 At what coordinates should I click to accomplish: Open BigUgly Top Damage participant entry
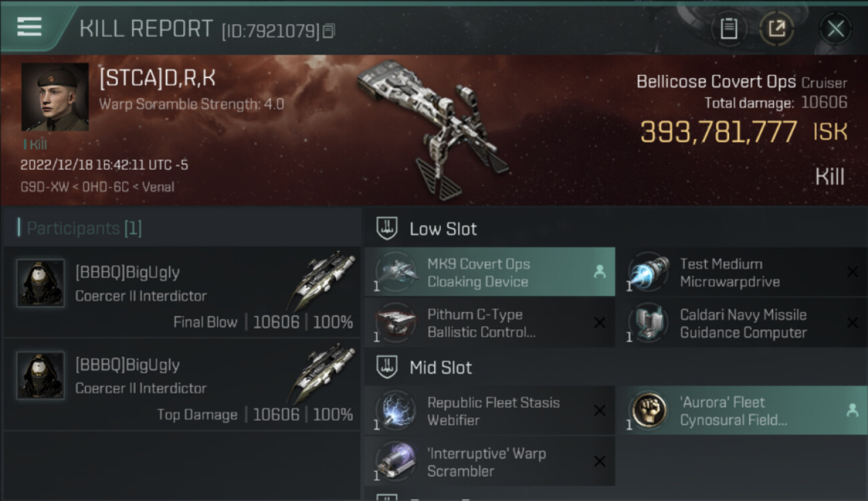[182, 384]
